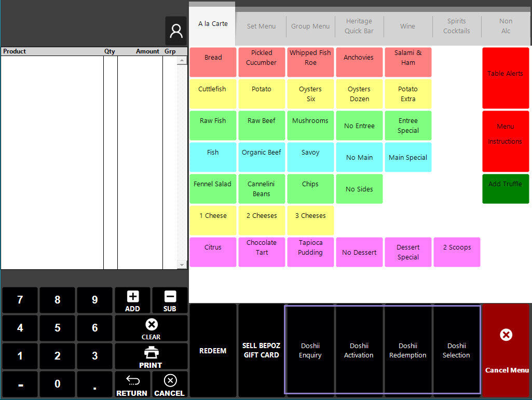Image resolution: width=532 pixels, height=400 pixels.
Task: Select the Set Menu tab
Action: tap(261, 26)
